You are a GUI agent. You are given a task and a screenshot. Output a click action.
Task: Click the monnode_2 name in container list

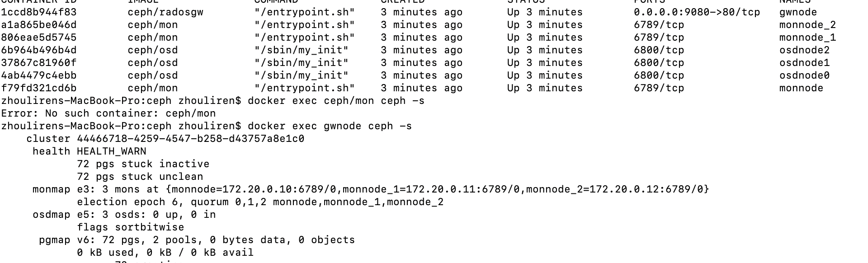(x=807, y=25)
